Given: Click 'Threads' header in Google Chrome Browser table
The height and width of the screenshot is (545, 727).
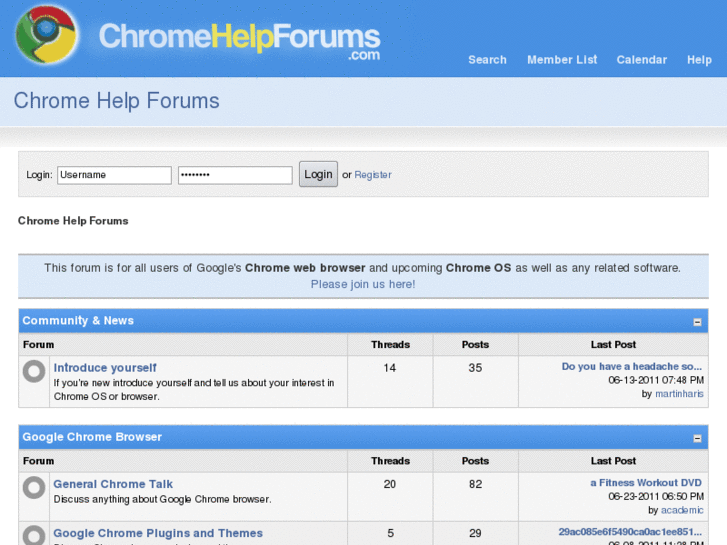Looking at the screenshot, I should tap(390, 461).
